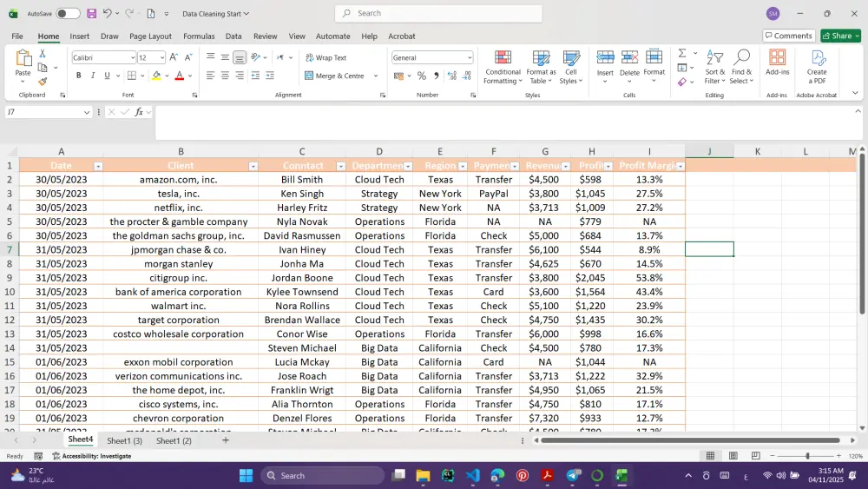Click Merge & Centre button
This screenshot has height=489, width=868.
coord(334,76)
